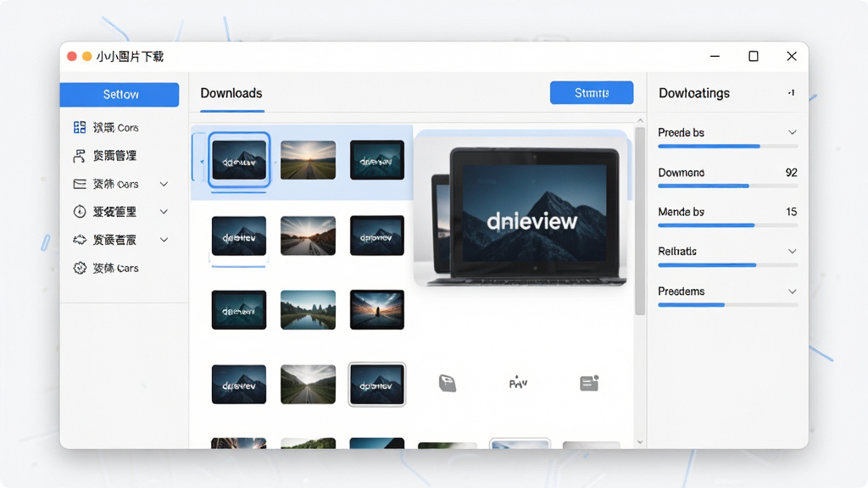Select the silhouetted figure sky thumbnail
This screenshot has width=868, height=488.
tap(377, 310)
